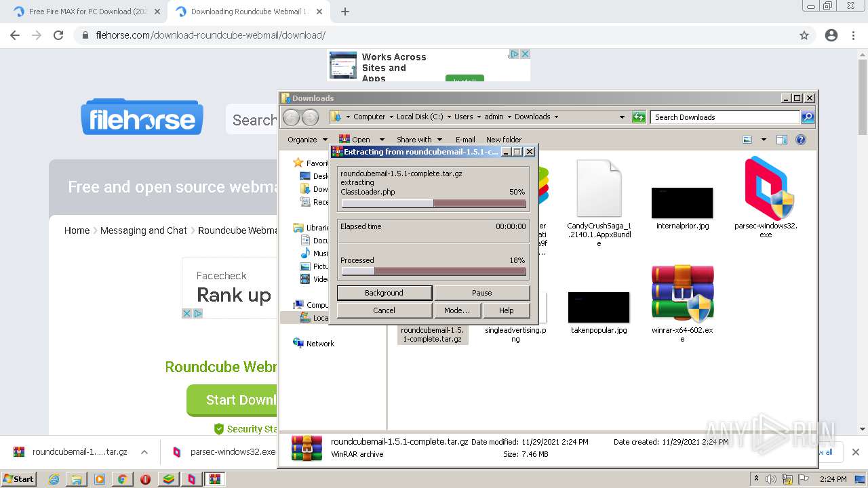This screenshot has height=488, width=868.
Task: Open Opera taskbar icon
Action: point(145,479)
